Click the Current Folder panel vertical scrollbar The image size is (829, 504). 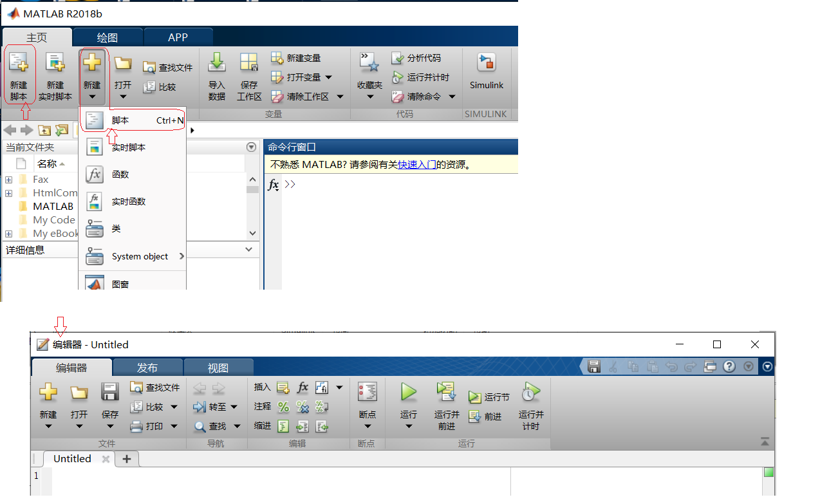coord(252,206)
